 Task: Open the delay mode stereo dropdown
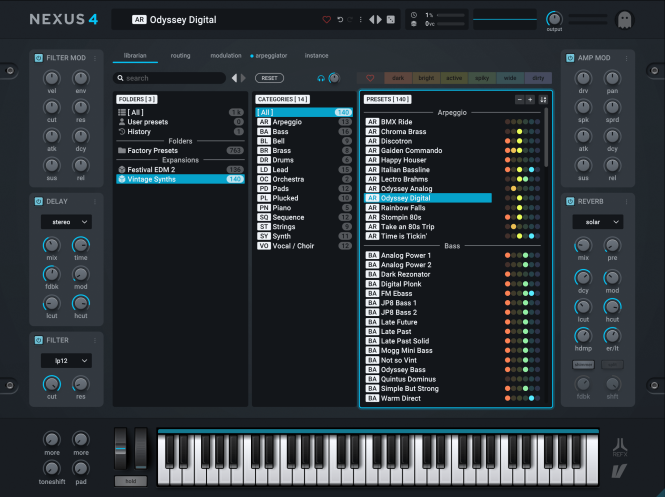[66, 222]
